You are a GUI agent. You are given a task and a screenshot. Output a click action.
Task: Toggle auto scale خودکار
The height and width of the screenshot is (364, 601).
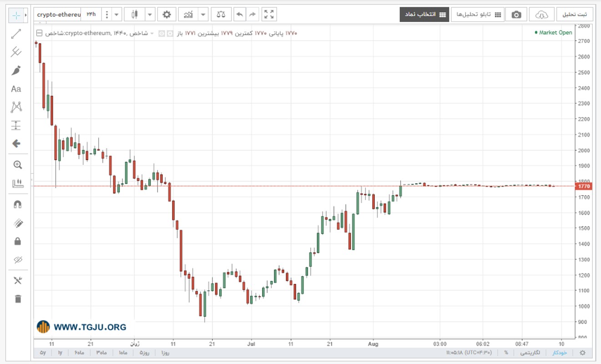(560, 353)
